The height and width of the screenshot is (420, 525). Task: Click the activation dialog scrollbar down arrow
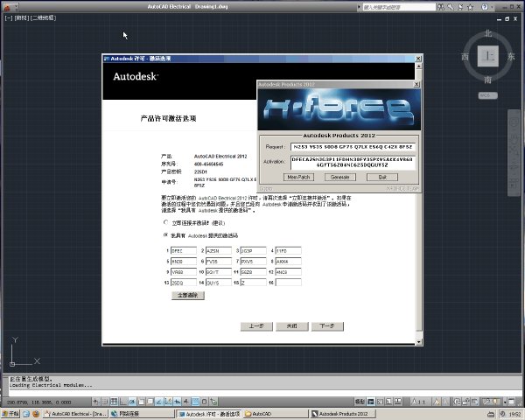click(x=419, y=341)
